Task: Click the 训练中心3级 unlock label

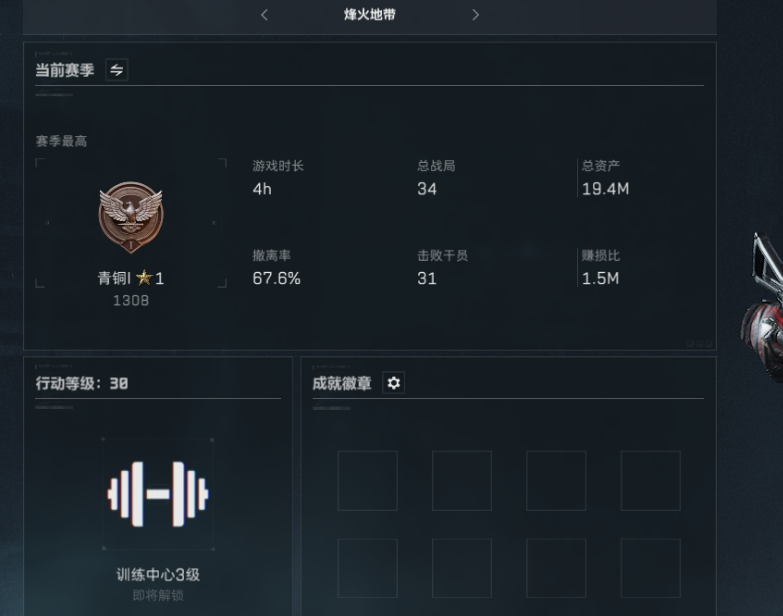Action: coord(158,575)
